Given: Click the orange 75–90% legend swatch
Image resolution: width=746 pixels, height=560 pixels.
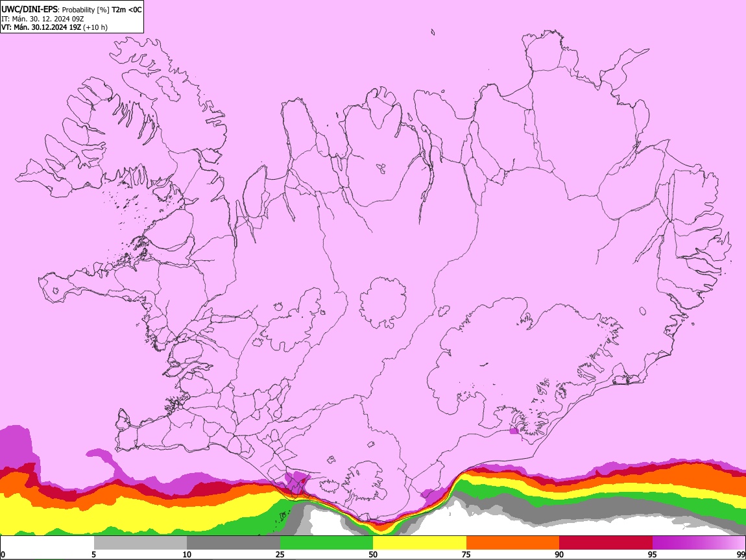Looking at the screenshot, I should point(513,542).
